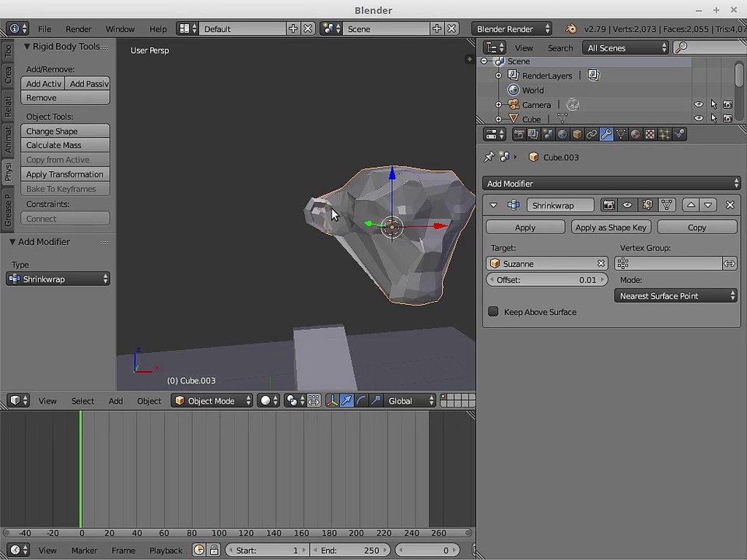Open the Texture properties checker tab

click(650, 135)
